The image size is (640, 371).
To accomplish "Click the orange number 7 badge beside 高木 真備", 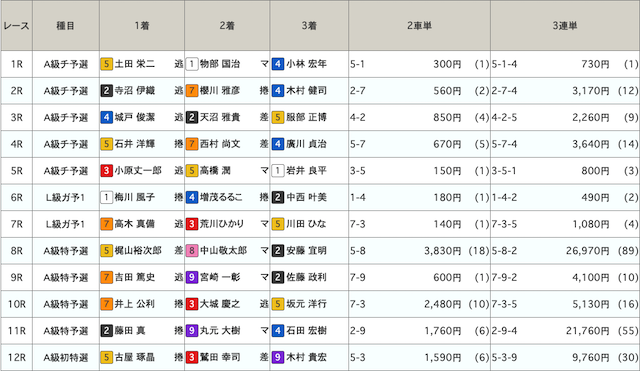I will 107,224.
